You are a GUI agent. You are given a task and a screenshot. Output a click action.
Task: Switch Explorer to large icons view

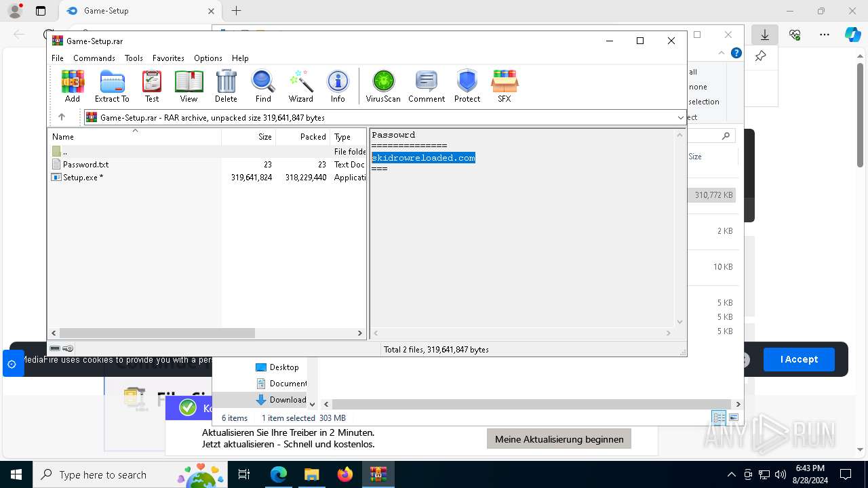click(733, 418)
